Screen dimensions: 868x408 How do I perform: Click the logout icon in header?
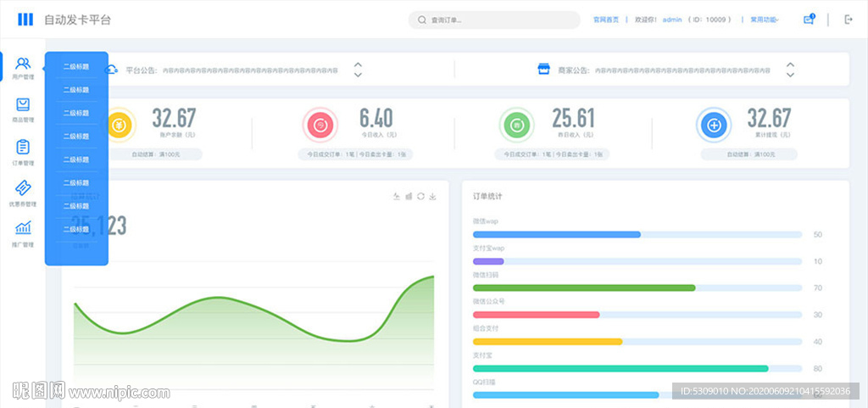tap(848, 20)
